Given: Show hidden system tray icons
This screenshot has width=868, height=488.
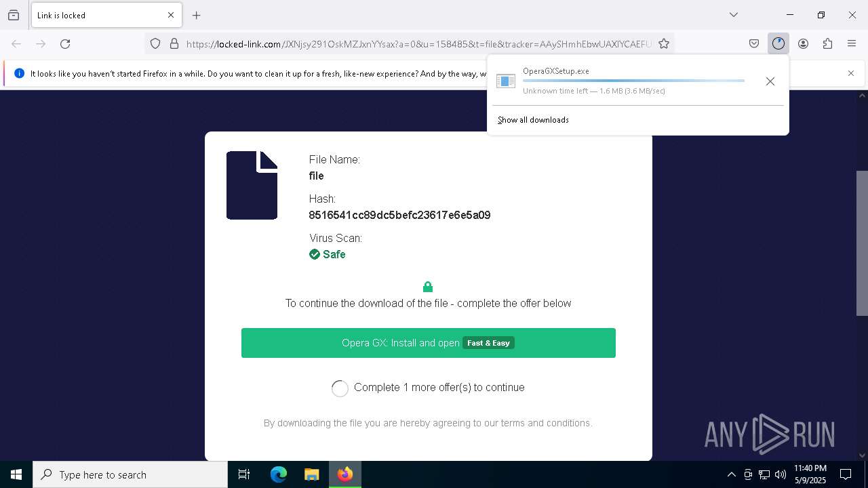Looking at the screenshot, I should click(x=731, y=474).
